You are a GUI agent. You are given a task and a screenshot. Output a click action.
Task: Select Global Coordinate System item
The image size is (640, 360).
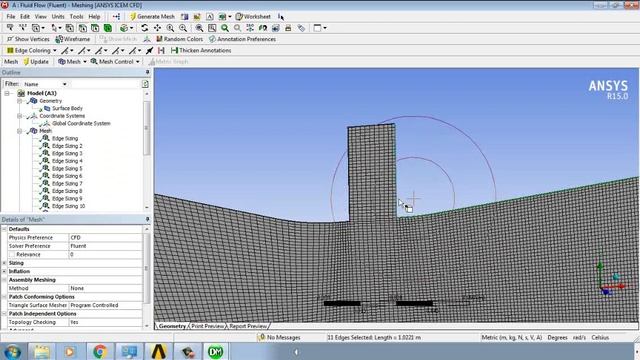[x=81, y=123]
